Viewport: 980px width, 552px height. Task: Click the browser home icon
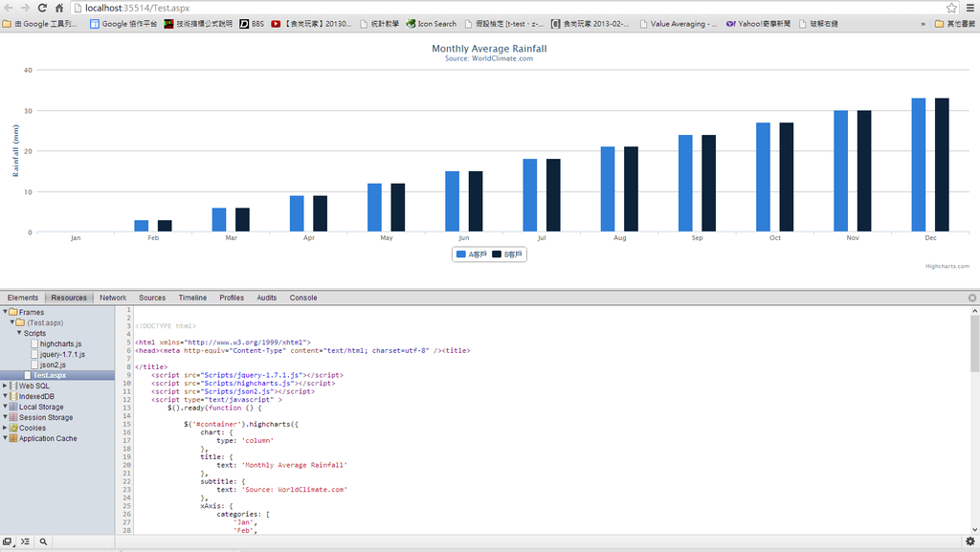coord(59,8)
